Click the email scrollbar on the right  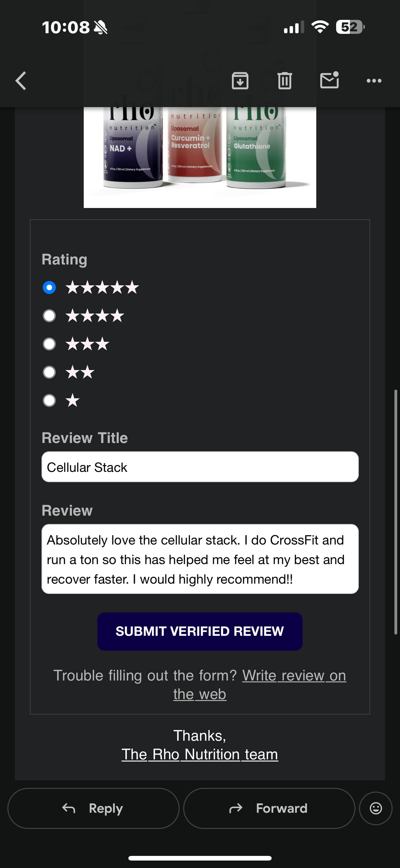(x=396, y=512)
